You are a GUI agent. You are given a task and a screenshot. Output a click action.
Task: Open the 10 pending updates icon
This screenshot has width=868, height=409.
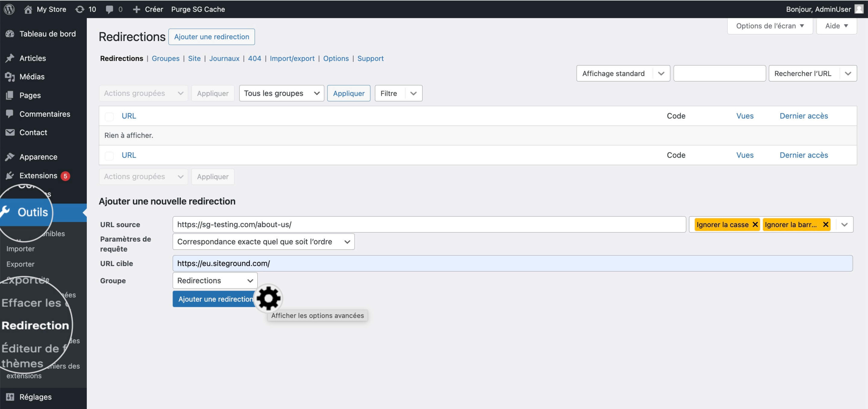click(x=80, y=9)
